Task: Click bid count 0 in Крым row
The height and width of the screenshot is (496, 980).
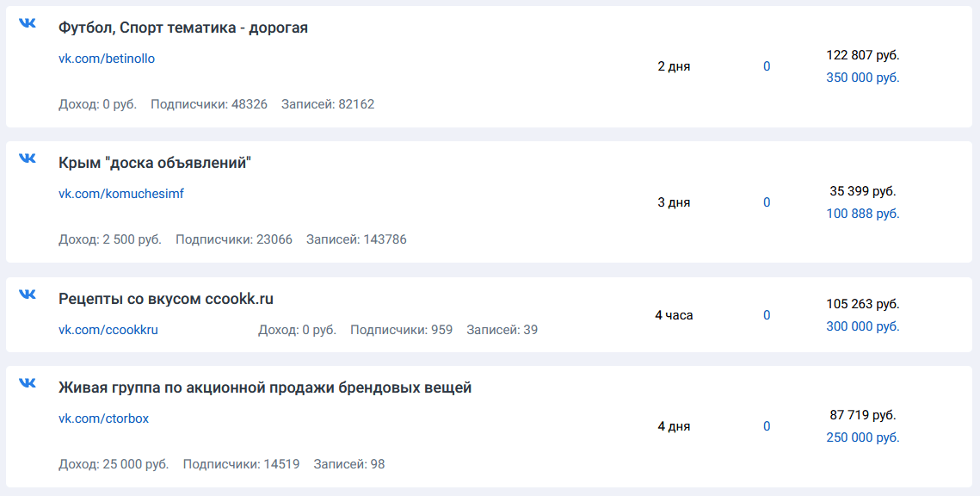Action: (767, 202)
